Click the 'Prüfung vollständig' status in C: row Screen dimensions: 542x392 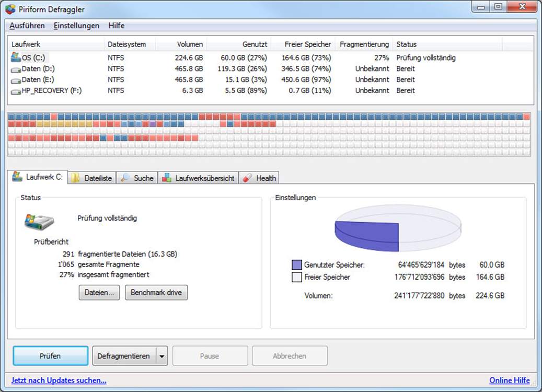[x=426, y=57]
